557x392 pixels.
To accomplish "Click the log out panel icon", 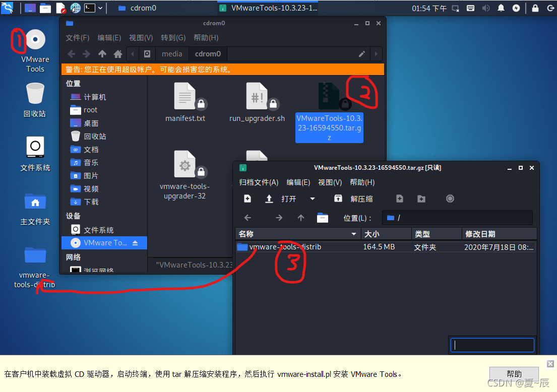I will coord(550,8).
